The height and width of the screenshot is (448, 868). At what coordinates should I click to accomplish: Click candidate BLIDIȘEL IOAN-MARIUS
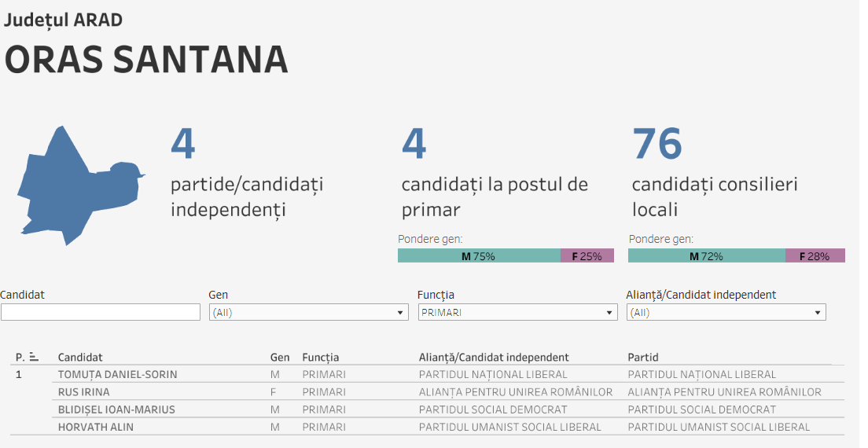pos(116,409)
